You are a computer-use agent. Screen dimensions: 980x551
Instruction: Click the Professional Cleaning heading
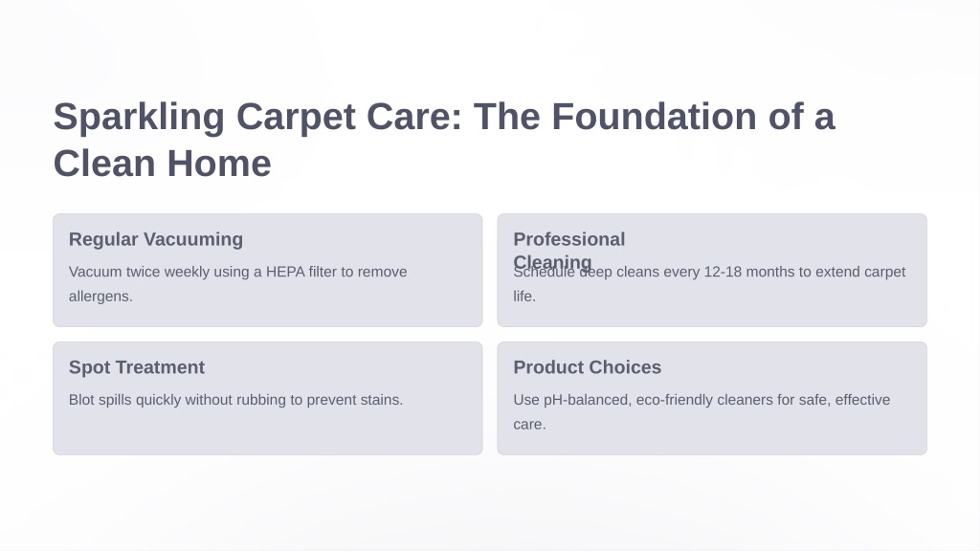point(568,250)
